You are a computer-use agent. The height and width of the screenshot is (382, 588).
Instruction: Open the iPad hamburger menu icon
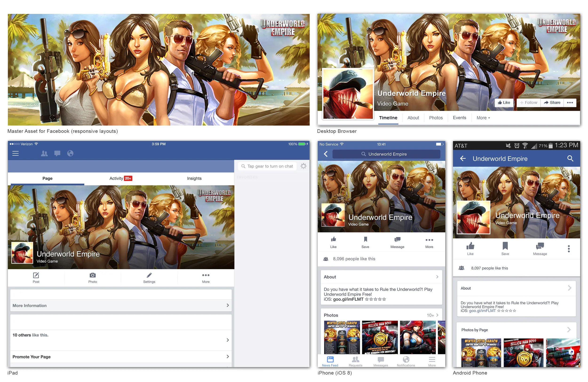tap(16, 154)
